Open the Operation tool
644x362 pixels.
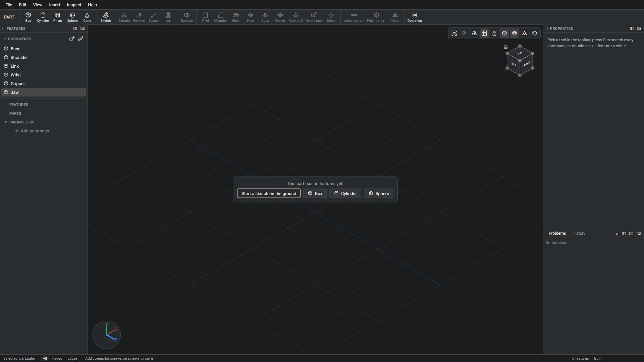click(415, 17)
